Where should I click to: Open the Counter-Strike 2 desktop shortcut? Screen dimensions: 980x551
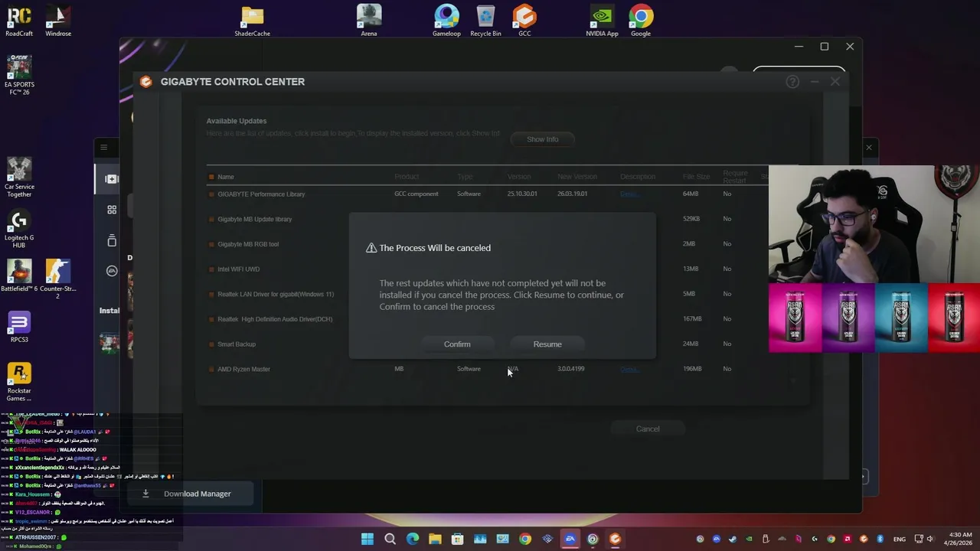(58, 279)
